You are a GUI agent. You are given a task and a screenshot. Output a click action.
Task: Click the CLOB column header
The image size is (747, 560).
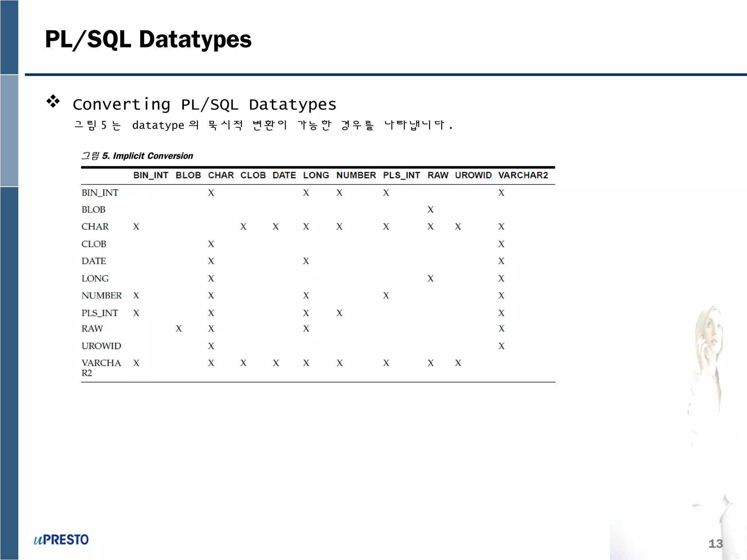(253, 175)
